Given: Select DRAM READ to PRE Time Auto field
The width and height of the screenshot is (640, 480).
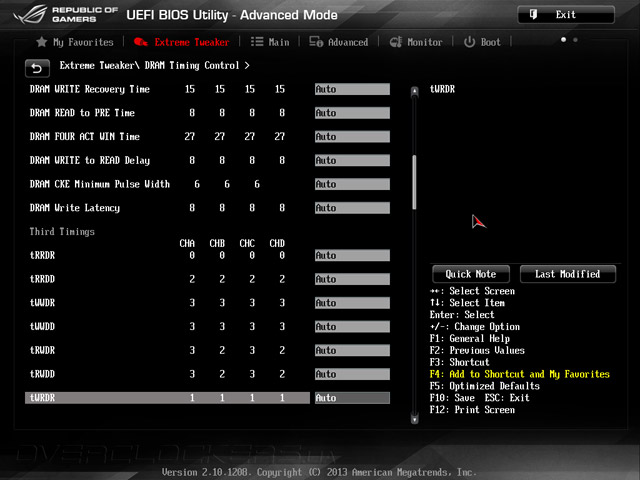Looking at the screenshot, I should [352, 113].
